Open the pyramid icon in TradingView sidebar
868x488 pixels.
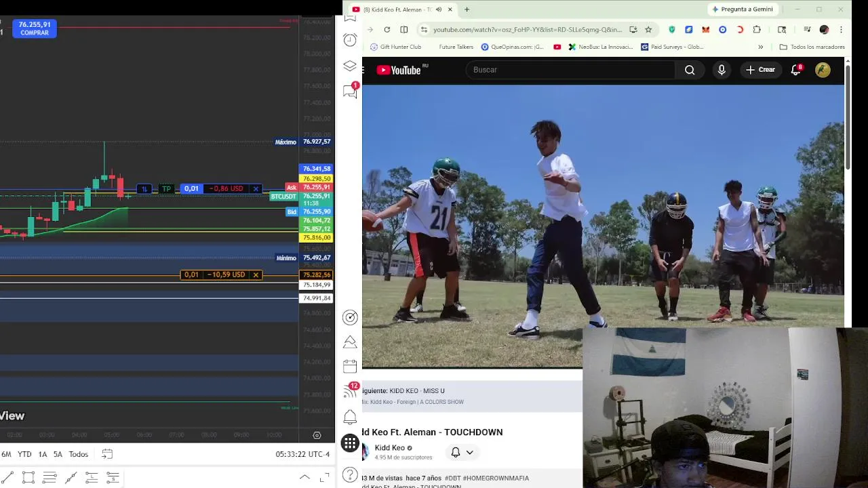pos(350,342)
